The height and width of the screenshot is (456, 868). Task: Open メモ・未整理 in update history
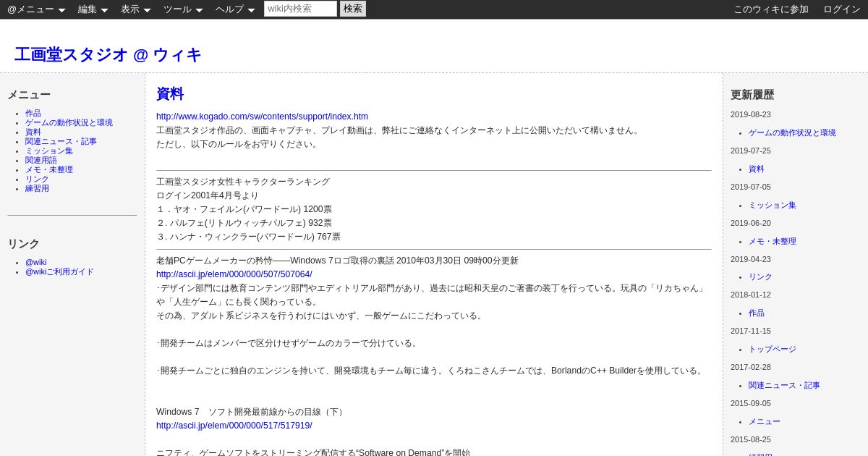click(773, 242)
